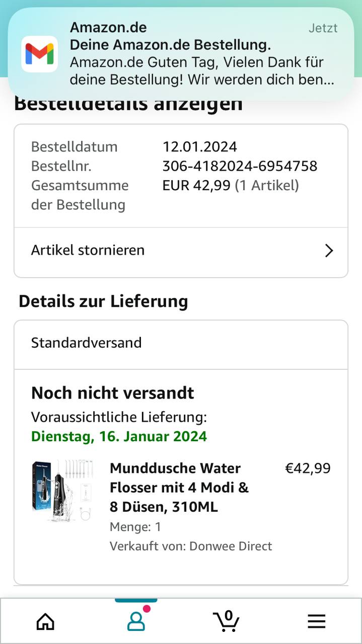Tap the Jetzt timestamp on the notification
362x644 pixels.
(x=323, y=28)
